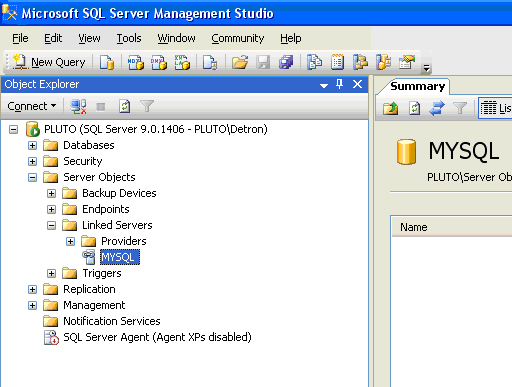Click the Database Engine Query icon
The height and width of the screenshot is (387, 512).
107,62
